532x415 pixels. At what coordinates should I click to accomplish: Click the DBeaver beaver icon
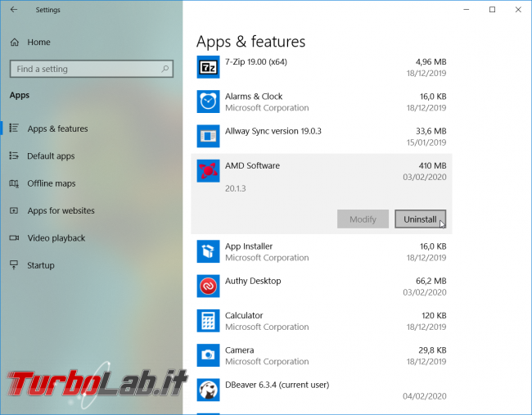208,390
